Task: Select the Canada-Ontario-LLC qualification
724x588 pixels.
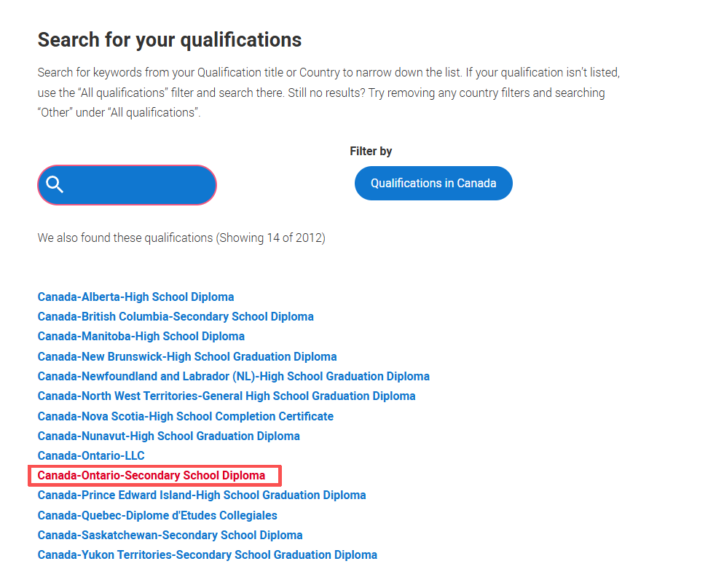Action: (91, 456)
